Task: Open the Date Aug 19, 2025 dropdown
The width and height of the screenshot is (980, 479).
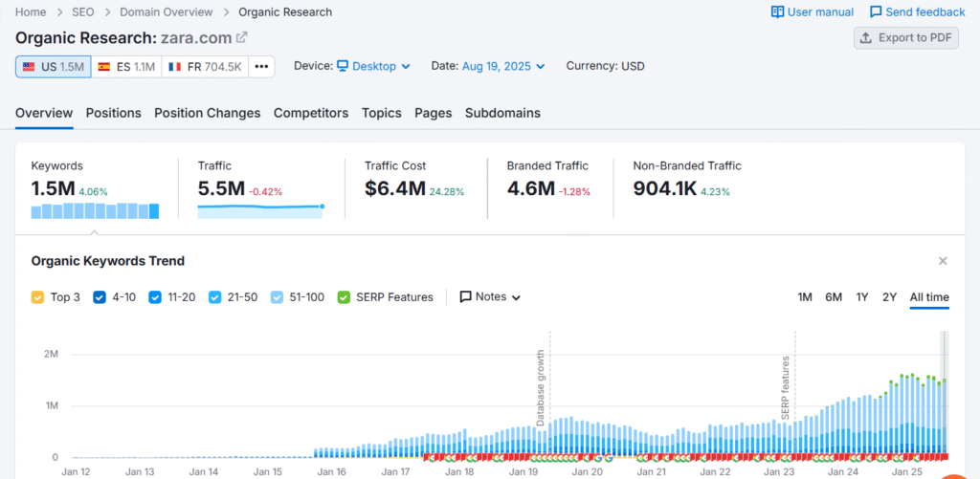Action: point(503,66)
